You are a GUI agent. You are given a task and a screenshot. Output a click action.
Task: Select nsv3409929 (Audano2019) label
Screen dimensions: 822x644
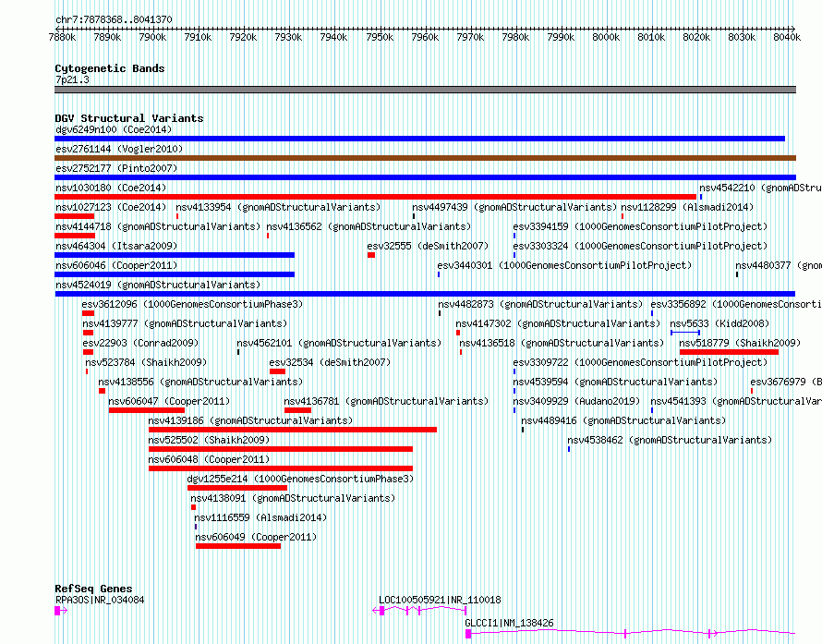pyautogui.click(x=576, y=401)
